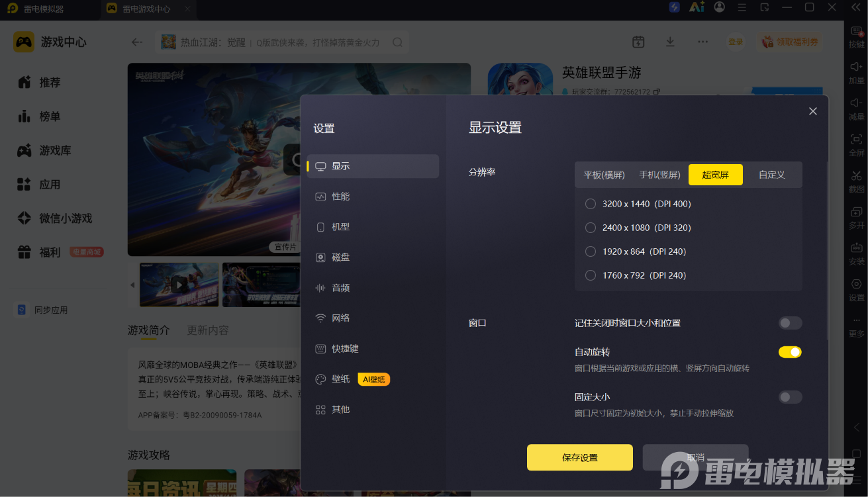
Task: Switch to 手机(竖屏) resolution tab
Action: pyautogui.click(x=660, y=175)
